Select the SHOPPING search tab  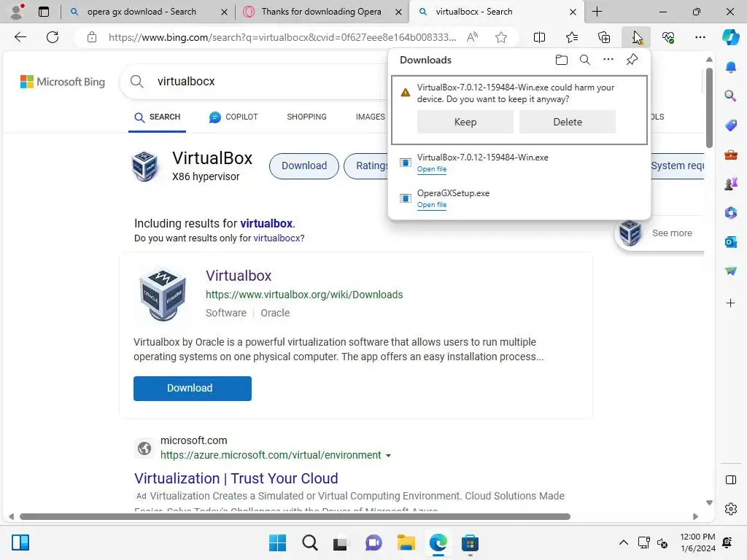point(306,117)
